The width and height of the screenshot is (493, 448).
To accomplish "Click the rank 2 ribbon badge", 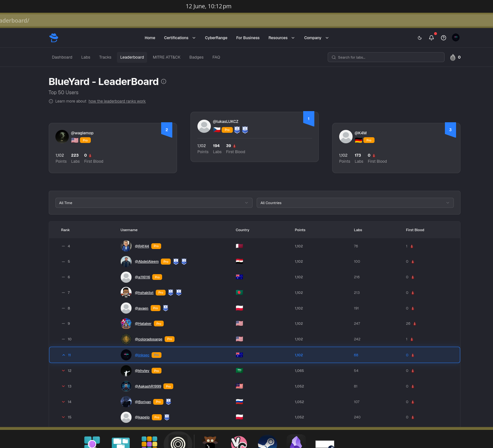I will 167,130.
